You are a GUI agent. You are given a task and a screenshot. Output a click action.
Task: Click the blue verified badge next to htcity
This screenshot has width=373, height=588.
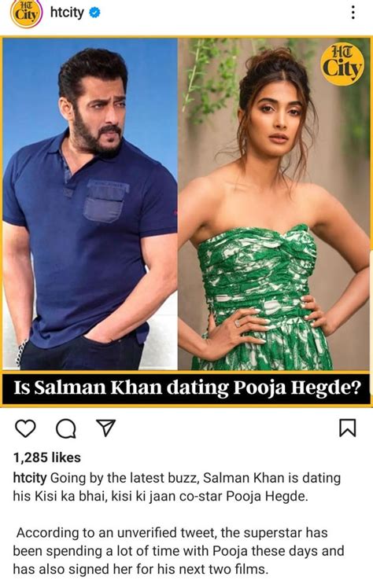pyautogui.click(x=94, y=13)
